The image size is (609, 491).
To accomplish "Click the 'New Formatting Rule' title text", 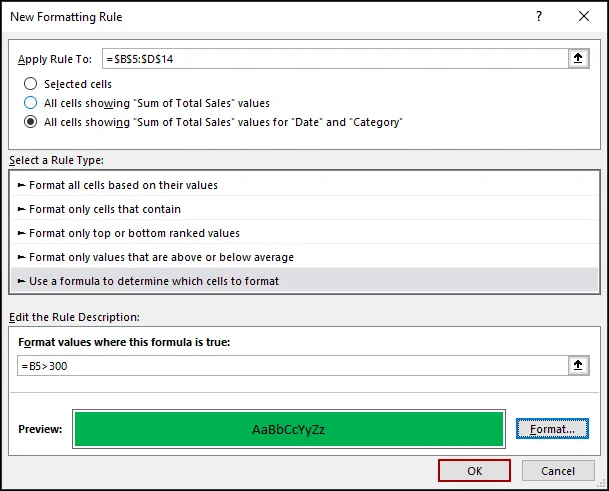I will coord(66,17).
